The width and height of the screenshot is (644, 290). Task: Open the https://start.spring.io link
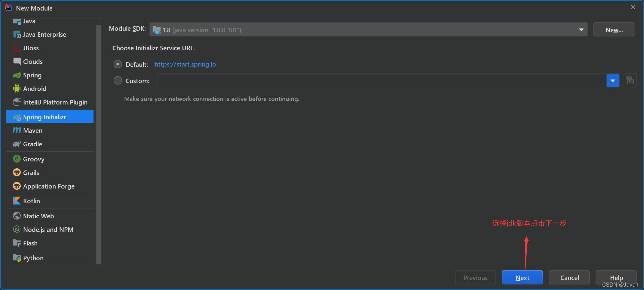pyautogui.click(x=185, y=64)
